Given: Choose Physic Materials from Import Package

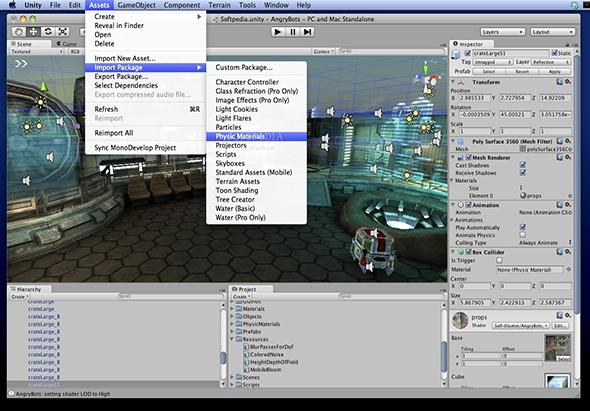Looking at the screenshot, I should click(257, 136).
